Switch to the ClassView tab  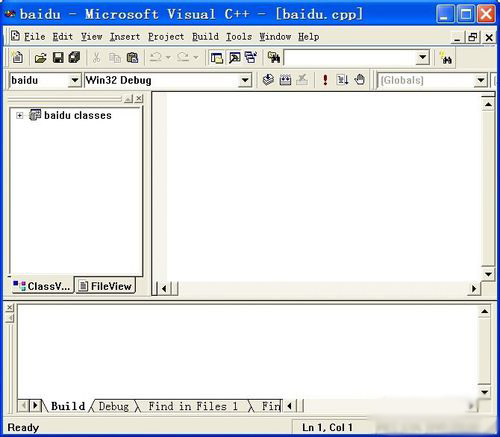[42, 286]
